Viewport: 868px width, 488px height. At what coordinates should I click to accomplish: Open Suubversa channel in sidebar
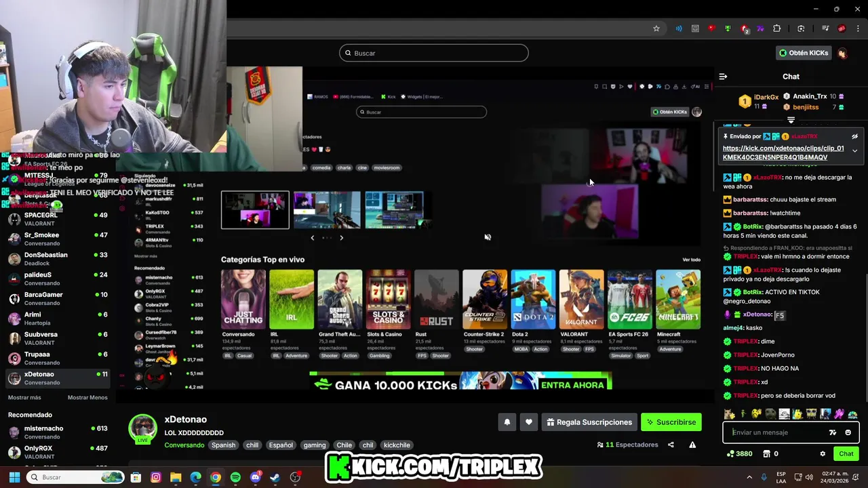[x=58, y=338]
